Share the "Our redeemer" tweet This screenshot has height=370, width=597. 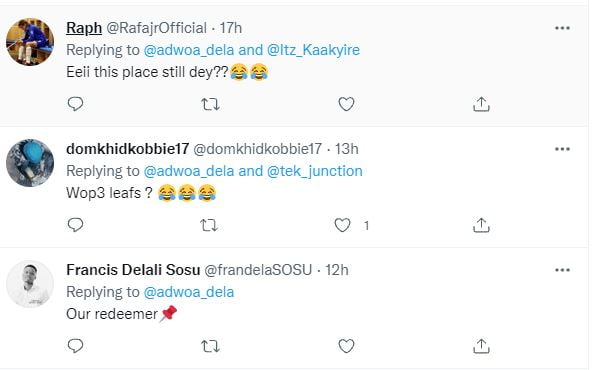[481, 346]
